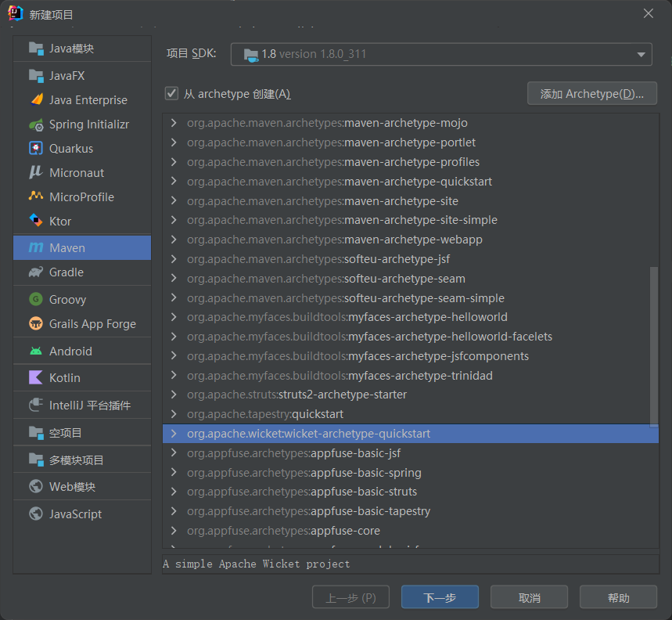Click the Android robot icon

(x=36, y=351)
